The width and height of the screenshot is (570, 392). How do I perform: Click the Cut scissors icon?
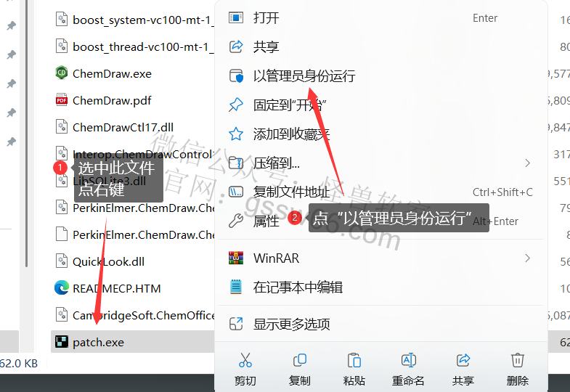(x=245, y=360)
